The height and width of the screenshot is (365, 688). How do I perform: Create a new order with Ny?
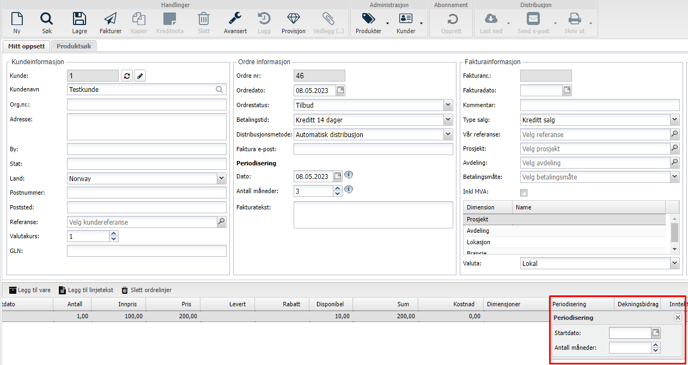(x=17, y=22)
